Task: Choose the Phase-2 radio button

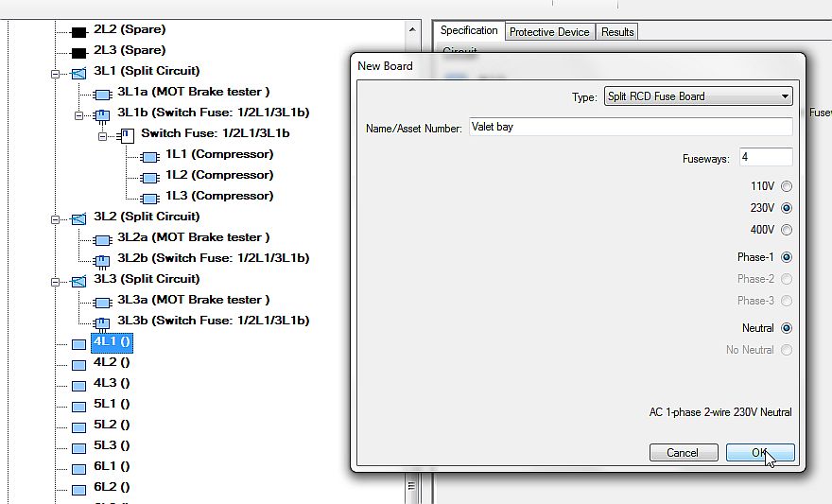Action: (x=787, y=279)
